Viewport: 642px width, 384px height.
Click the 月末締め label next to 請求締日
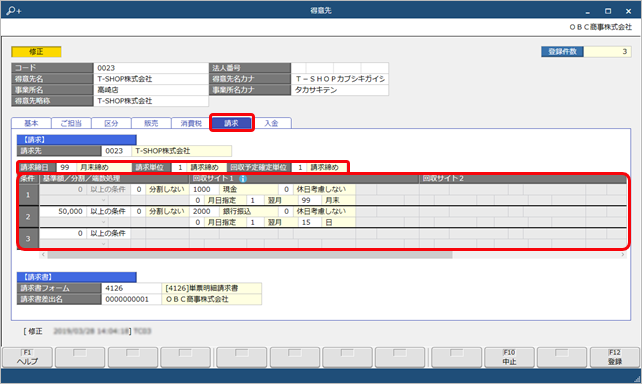104,167
